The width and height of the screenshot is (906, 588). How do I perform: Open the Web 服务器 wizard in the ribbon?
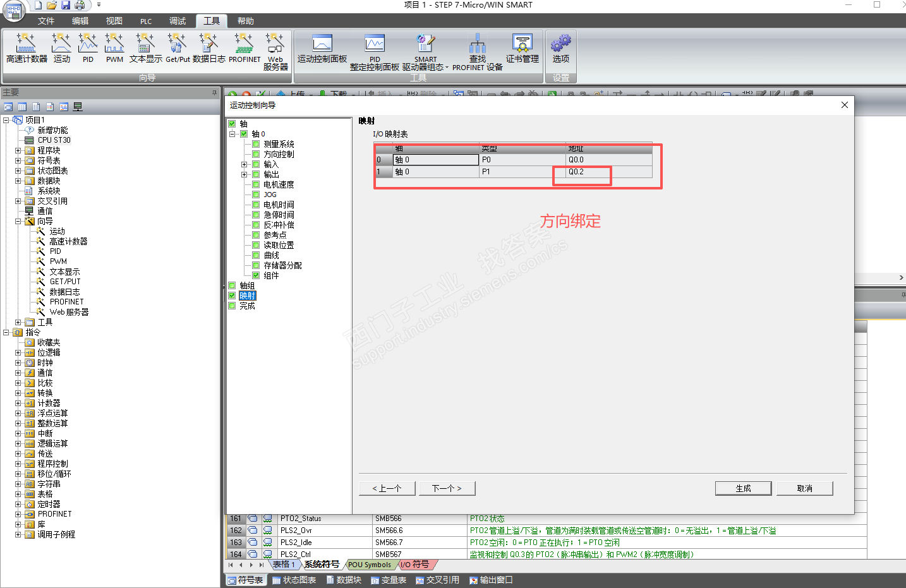(275, 52)
